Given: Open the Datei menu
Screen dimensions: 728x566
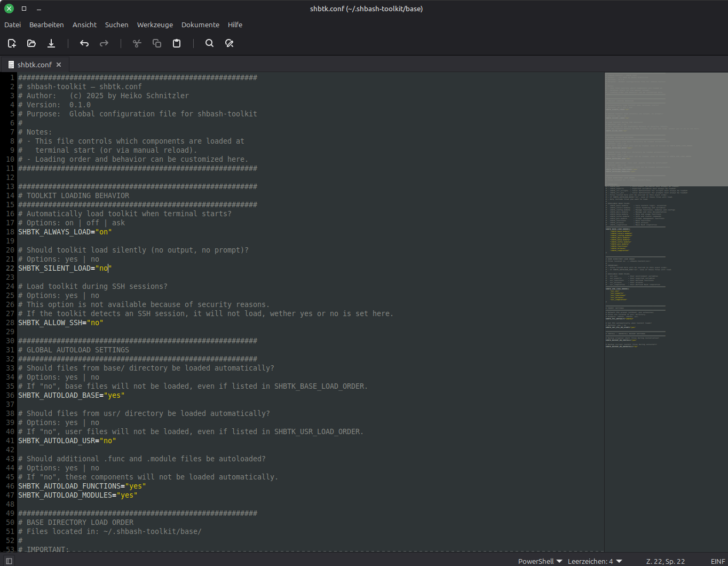Looking at the screenshot, I should click(13, 25).
